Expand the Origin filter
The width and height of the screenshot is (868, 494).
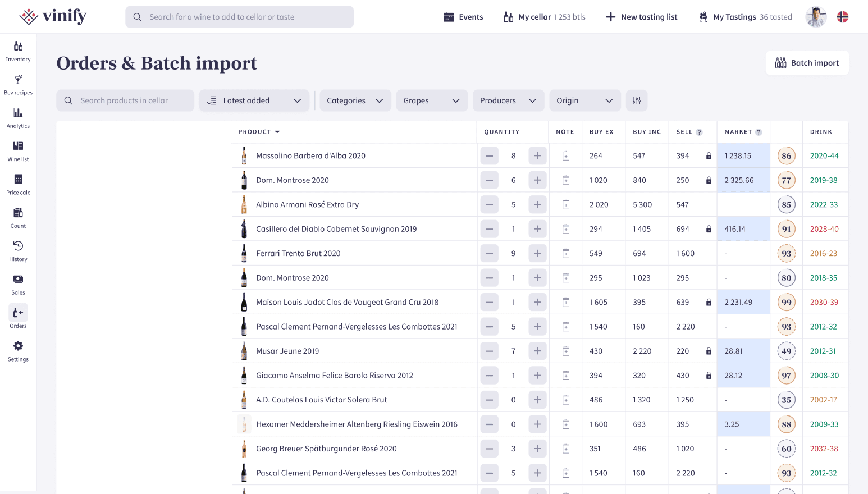coord(585,100)
